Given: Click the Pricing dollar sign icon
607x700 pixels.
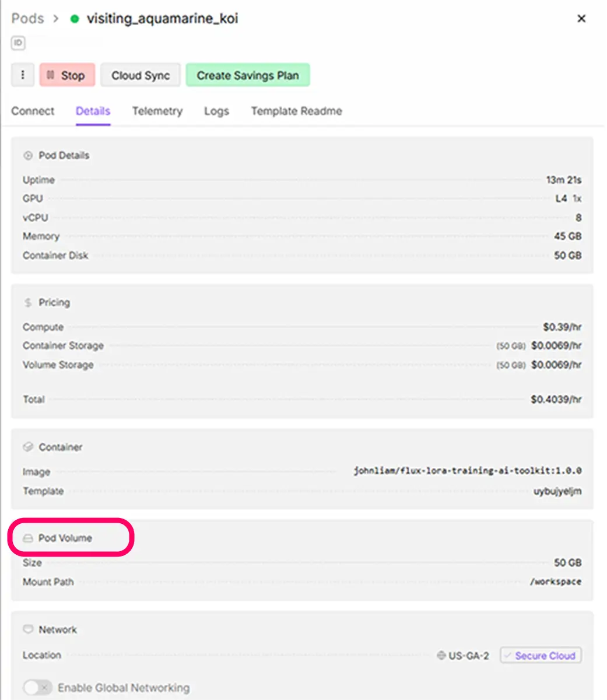Looking at the screenshot, I should coord(27,303).
